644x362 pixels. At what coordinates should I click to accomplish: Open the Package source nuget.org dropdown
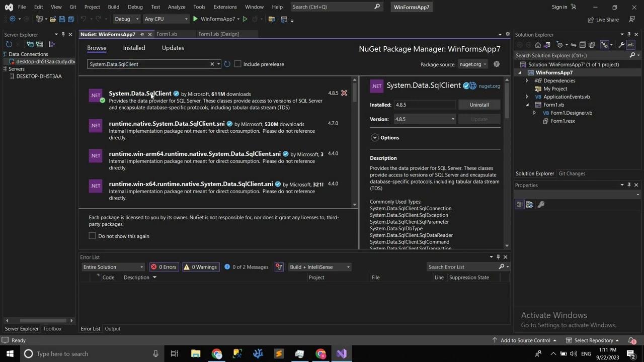click(472, 64)
